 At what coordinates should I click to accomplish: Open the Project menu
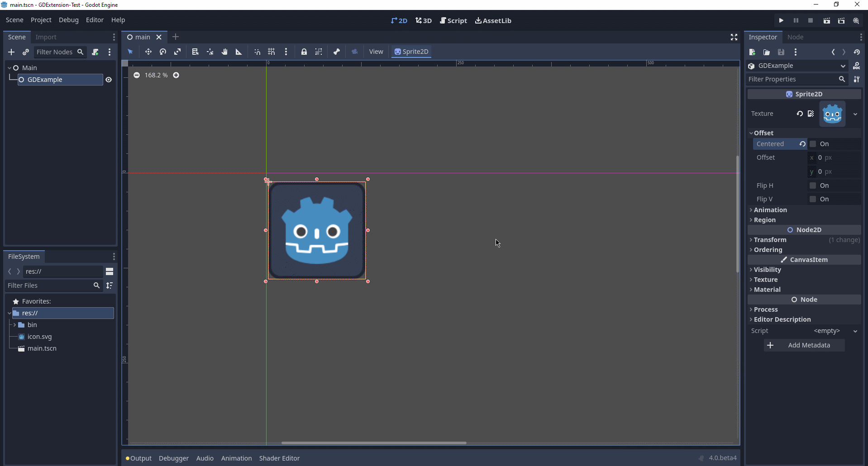pos(41,20)
